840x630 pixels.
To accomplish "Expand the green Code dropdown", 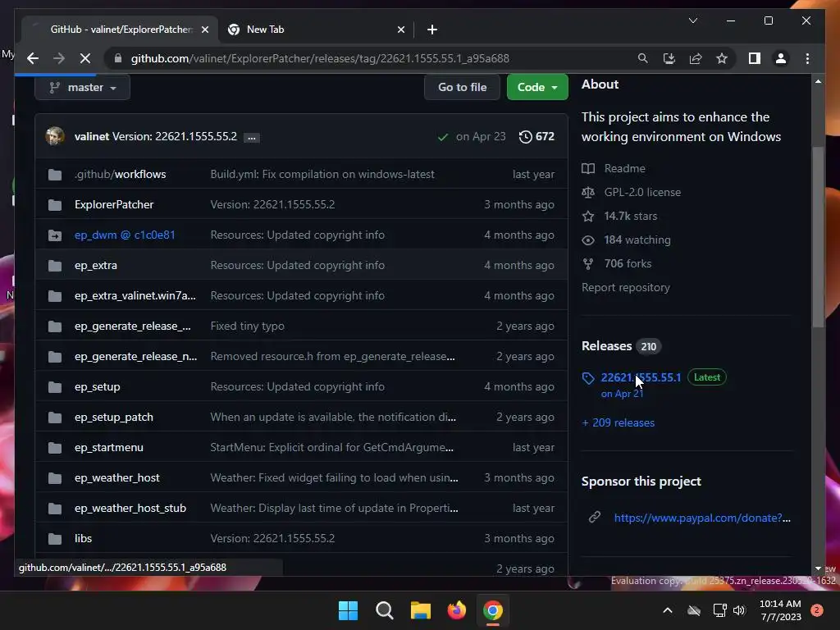I will [x=537, y=87].
